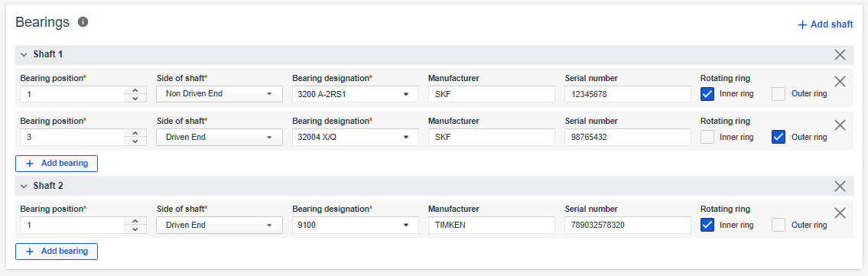Click the Shaft 2 header label
This screenshot has height=276, width=868.
point(48,186)
